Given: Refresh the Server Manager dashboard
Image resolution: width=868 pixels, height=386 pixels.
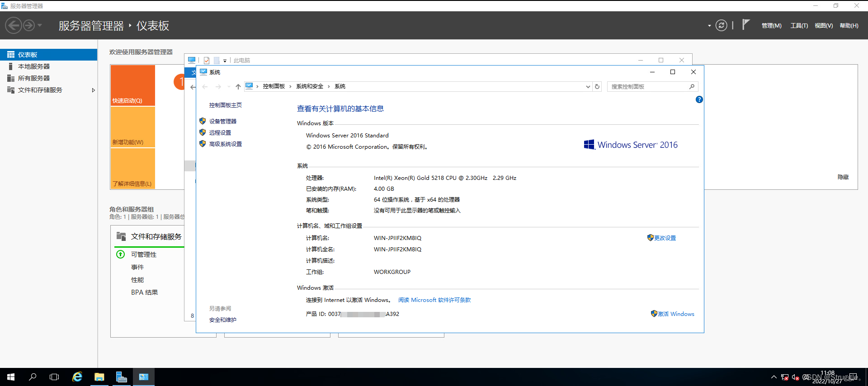Looking at the screenshot, I should pyautogui.click(x=722, y=25).
